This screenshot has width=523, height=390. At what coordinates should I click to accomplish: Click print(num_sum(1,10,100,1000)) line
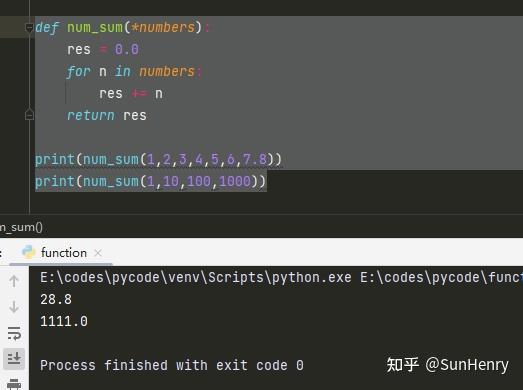(x=150, y=181)
